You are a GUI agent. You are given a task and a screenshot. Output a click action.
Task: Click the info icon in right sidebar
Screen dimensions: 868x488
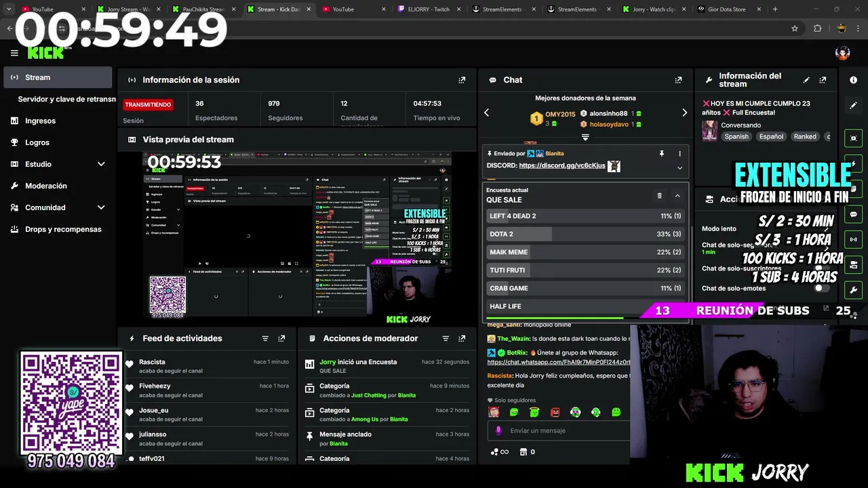[853, 80]
